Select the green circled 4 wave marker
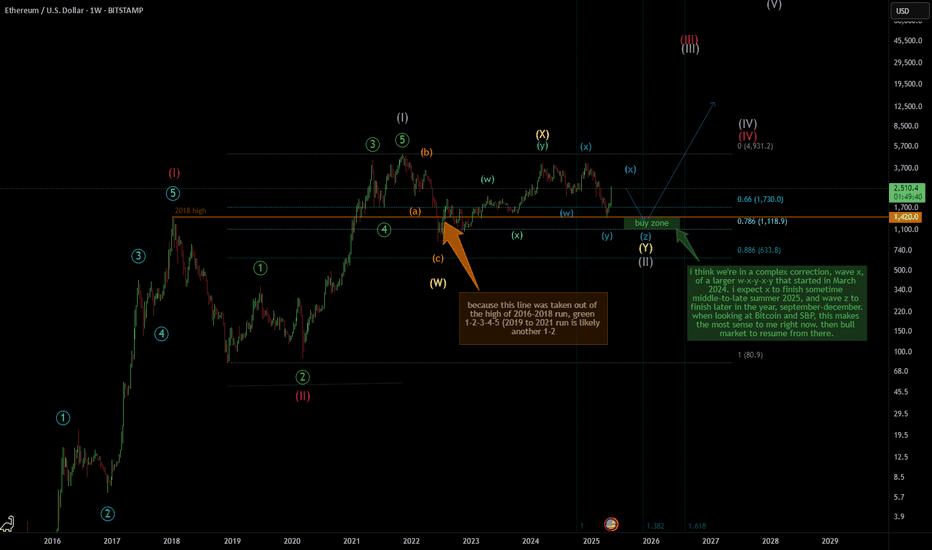 tap(384, 230)
